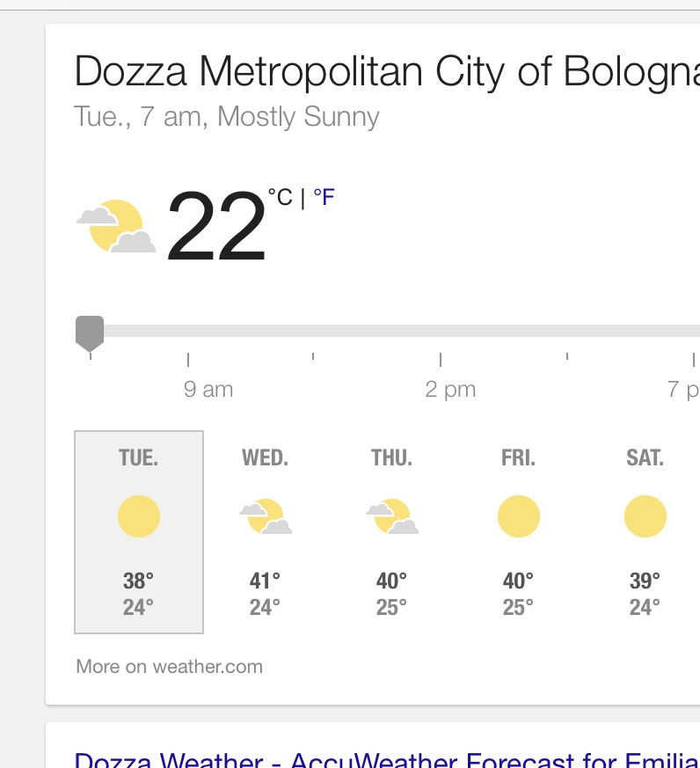Viewport: 700px width, 768px height.
Task: Click Thursday's partly cloudy icon
Action: click(x=391, y=516)
